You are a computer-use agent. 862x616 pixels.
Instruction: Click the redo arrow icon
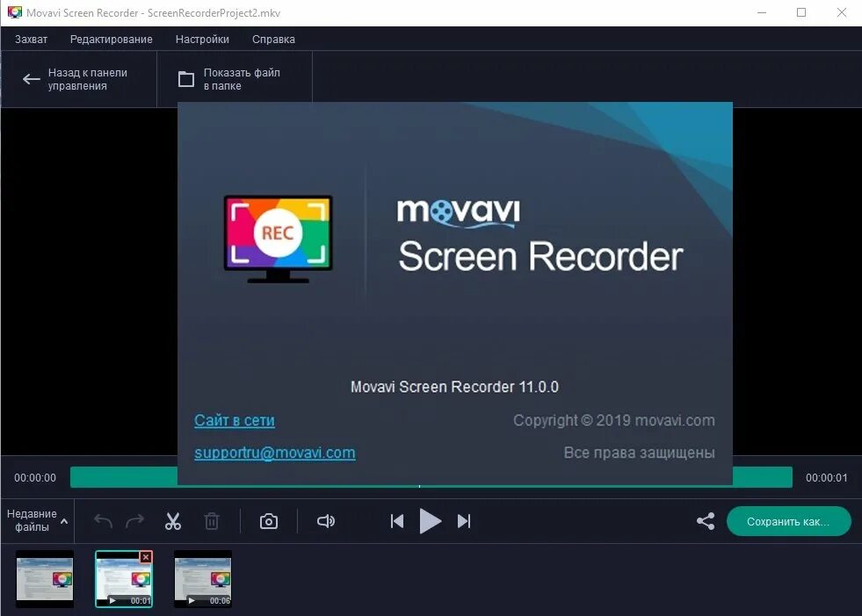[134, 521]
